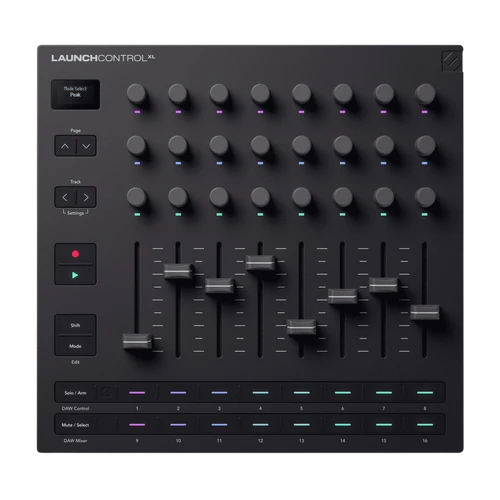
Task: Click the fourth green-LED knob in bottom row
Action: click(260, 197)
